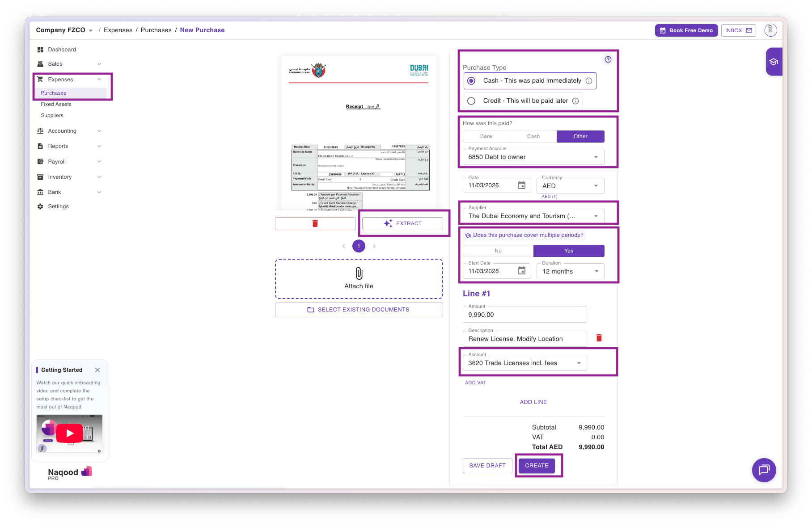This screenshot has width=812, height=526.
Task: Expand the Payment Account dropdown
Action: point(596,157)
